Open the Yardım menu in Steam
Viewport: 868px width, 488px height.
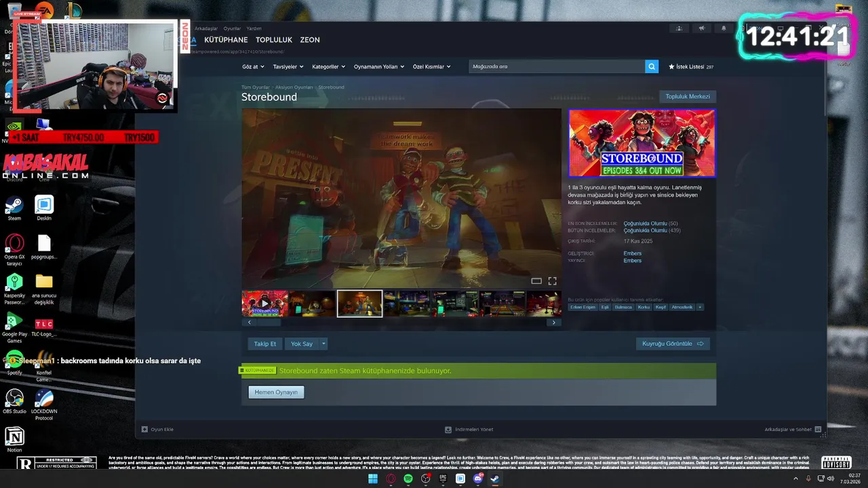click(x=254, y=28)
